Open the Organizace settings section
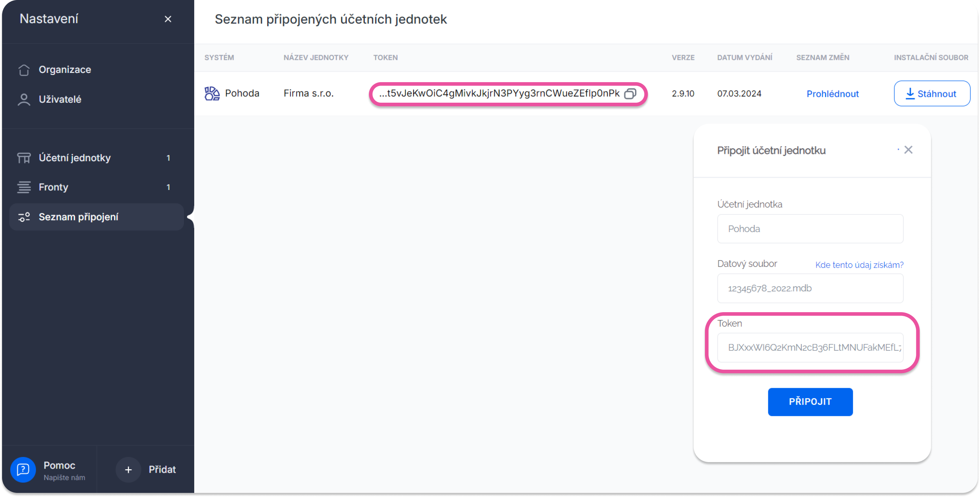The height and width of the screenshot is (497, 980). click(65, 69)
